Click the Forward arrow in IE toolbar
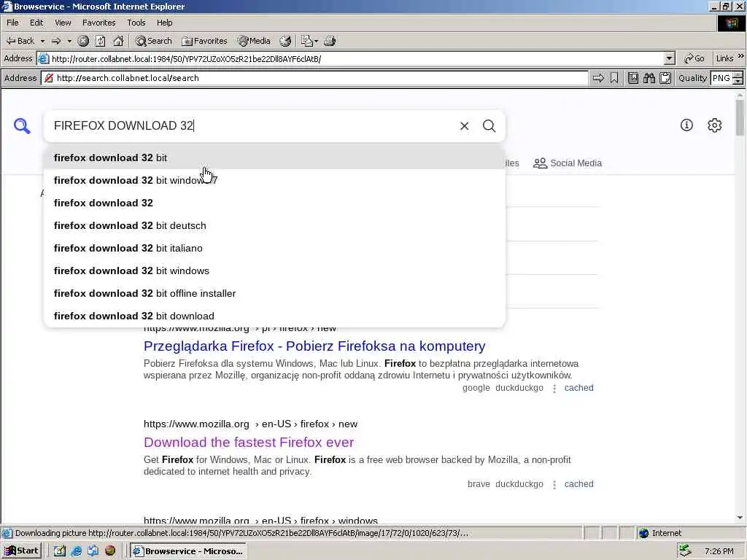 pos(55,41)
